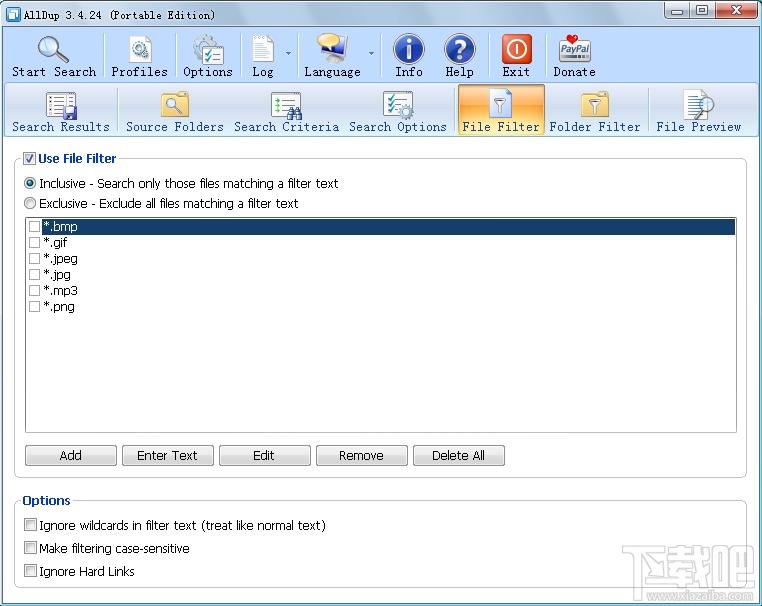Check the *.jpeg filter checkbox
Screen dimensions: 762x606
pos(34,259)
